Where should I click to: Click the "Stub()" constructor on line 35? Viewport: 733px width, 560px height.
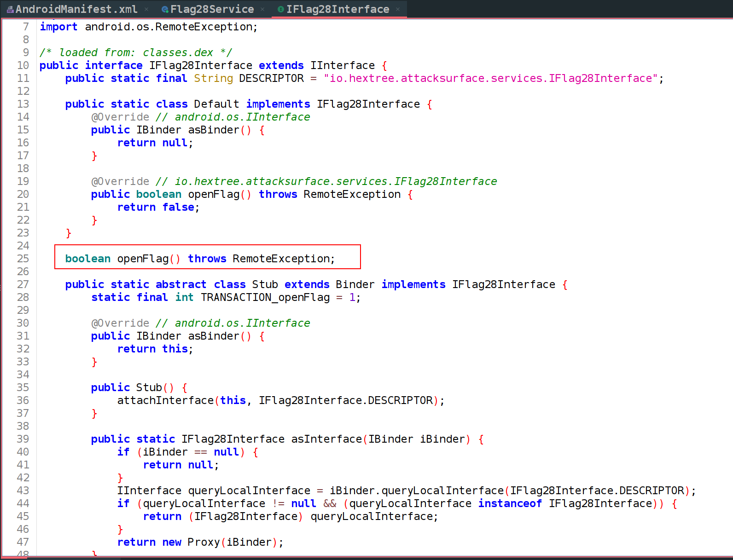pyautogui.click(x=155, y=387)
